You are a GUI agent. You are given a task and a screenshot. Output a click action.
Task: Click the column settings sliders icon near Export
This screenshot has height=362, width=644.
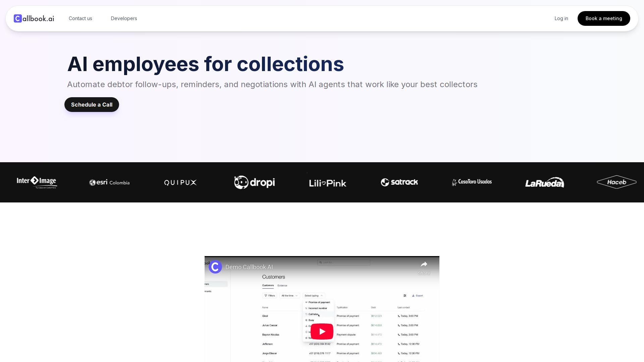[405, 296]
